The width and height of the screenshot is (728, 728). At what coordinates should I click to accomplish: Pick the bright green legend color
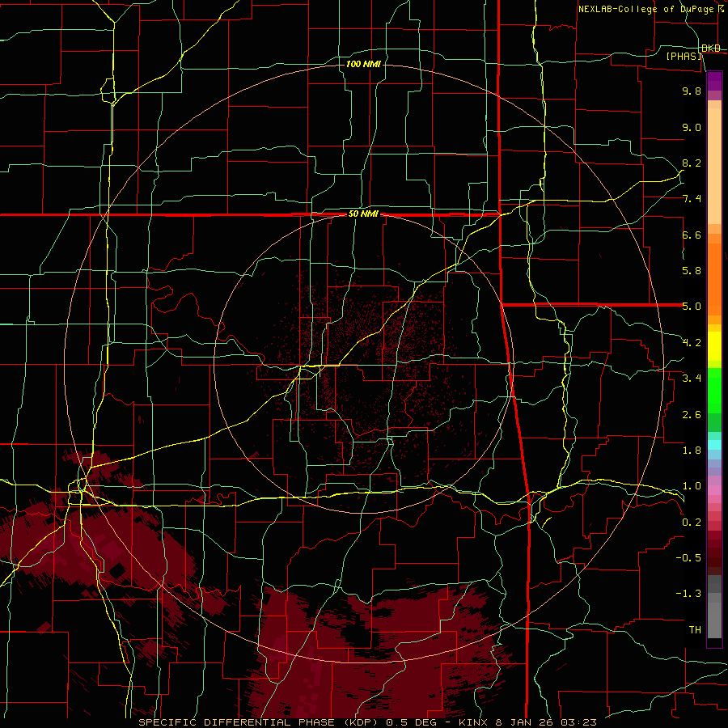click(714, 391)
